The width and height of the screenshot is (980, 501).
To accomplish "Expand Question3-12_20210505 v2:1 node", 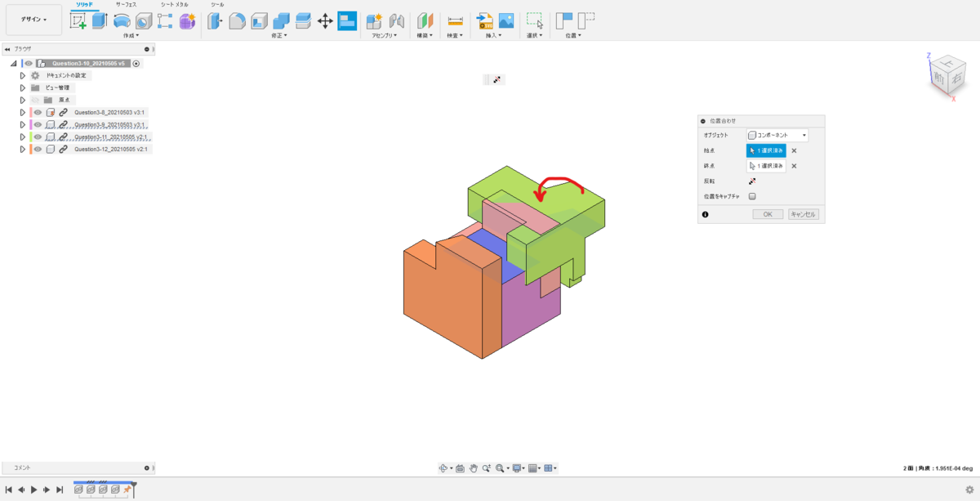I will click(x=23, y=149).
